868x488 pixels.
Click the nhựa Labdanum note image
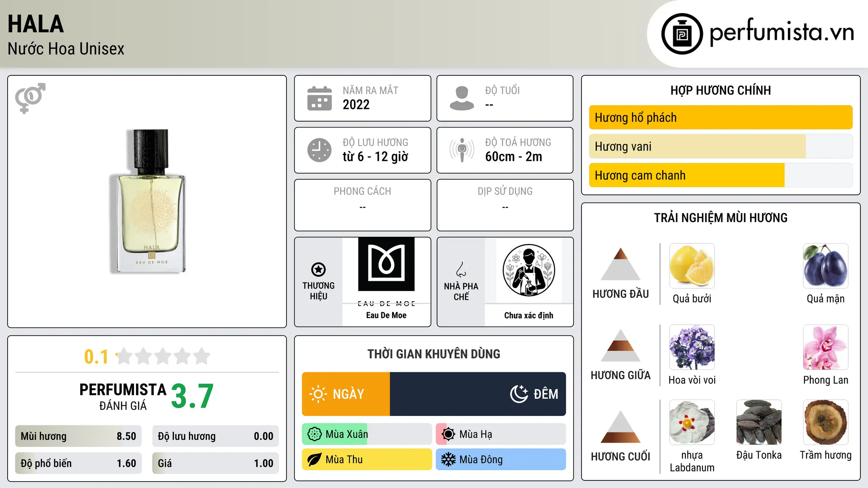[692, 422]
